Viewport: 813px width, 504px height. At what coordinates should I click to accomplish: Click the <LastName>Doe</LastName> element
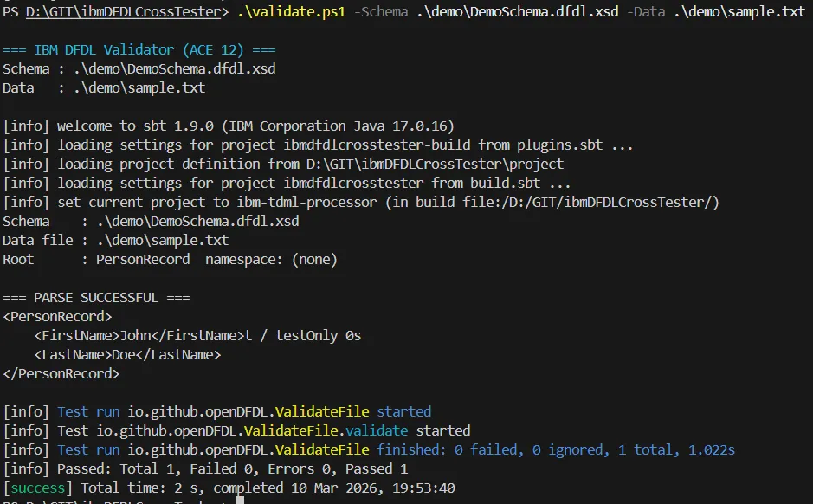127,355
